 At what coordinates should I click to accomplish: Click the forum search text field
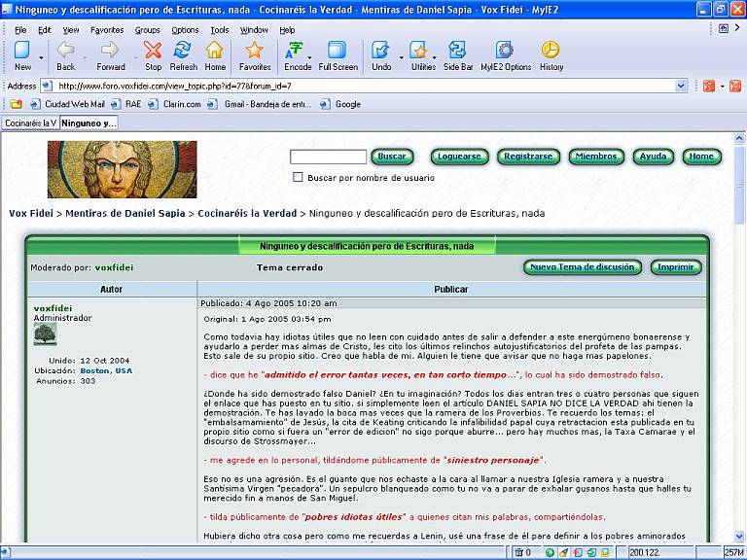click(x=328, y=157)
